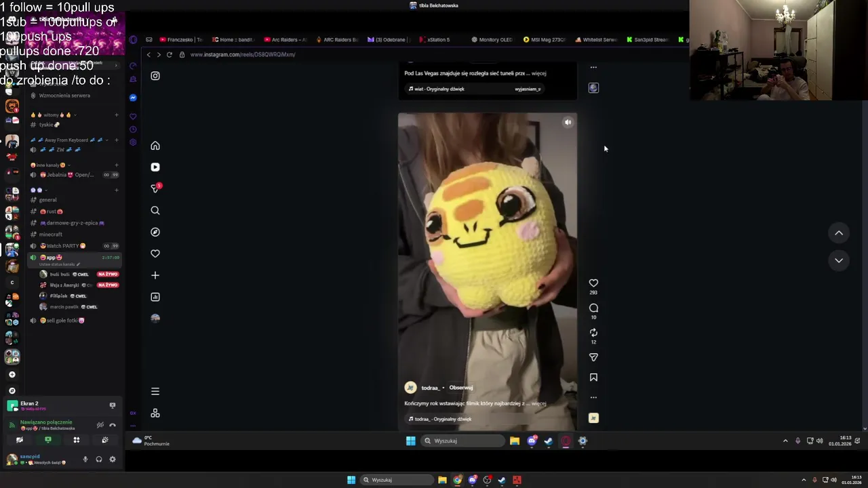This screenshot has width=868, height=488.
Task: Click the Instagram create plus icon
Action: click(x=155, y=275)
